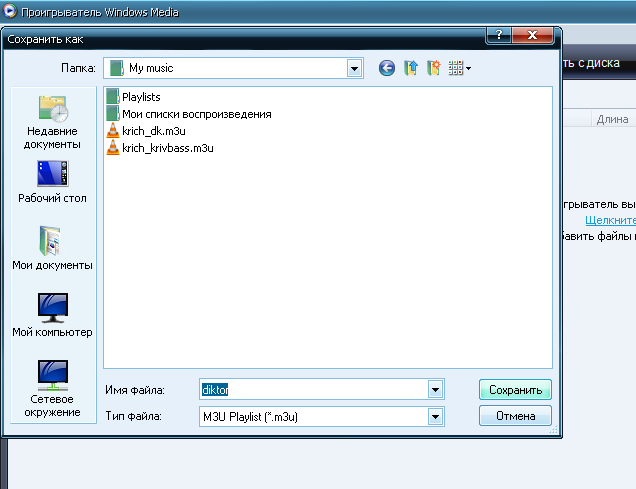Expand the Папка folder dropdown arrow

coord(354,69)
